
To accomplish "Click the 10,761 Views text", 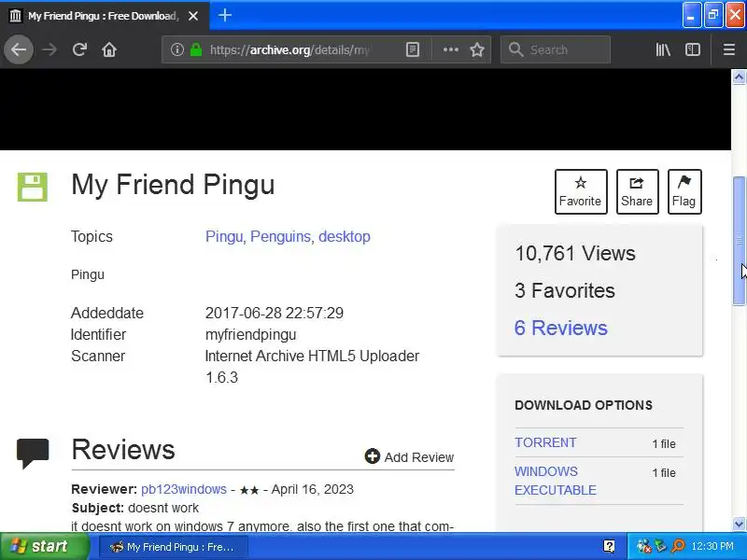I will 575,253.
